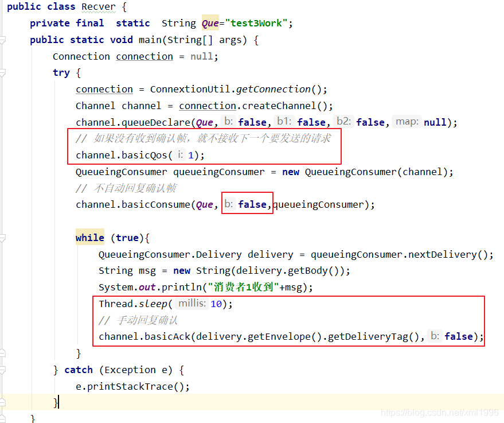Click the nextDelivery method call

click(443, 254)
